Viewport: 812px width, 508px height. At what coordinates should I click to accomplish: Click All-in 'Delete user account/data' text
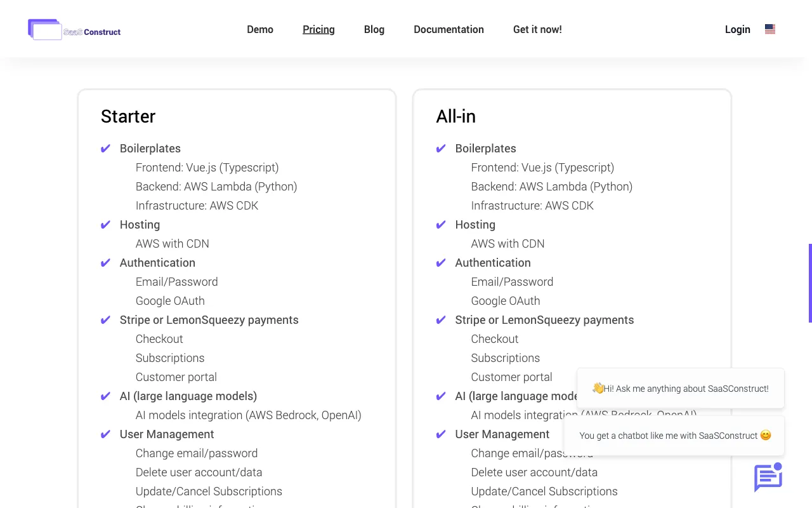pyautogui.click(x=534, y=472)
